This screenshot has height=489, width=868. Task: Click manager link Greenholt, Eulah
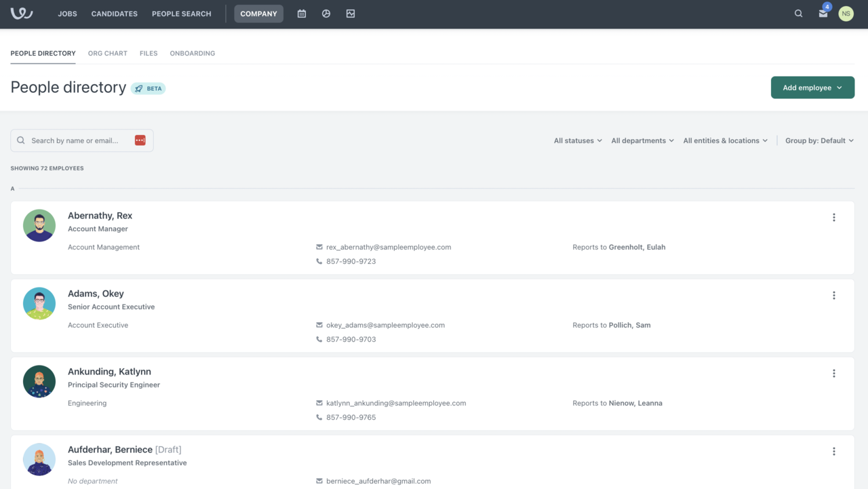coord(637,248)
